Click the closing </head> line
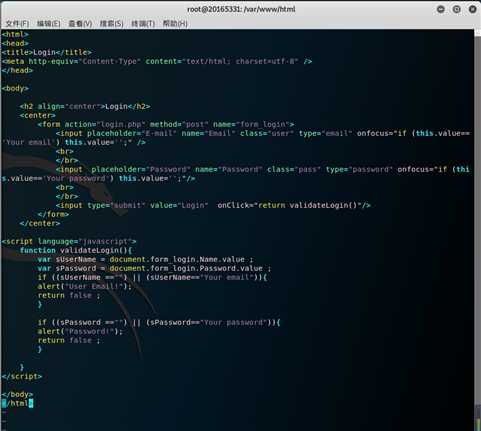 [x=17, y=70]
